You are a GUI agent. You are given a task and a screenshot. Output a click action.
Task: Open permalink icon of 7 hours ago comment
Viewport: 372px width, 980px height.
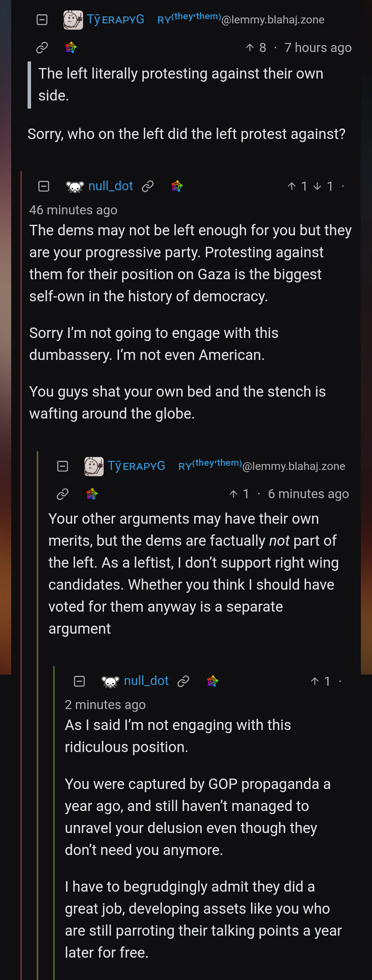pyautogui.click(x=42, y=48)
